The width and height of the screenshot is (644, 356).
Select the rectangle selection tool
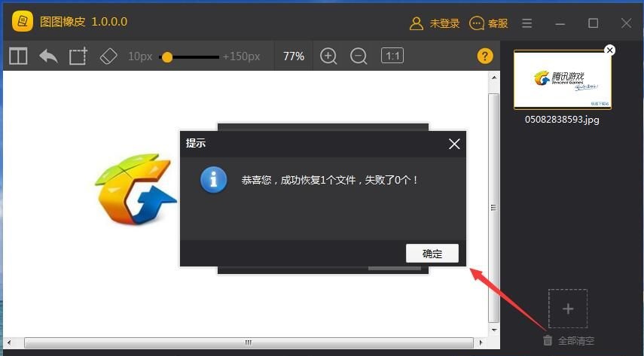pyautogui.click(x=78, y=56)
